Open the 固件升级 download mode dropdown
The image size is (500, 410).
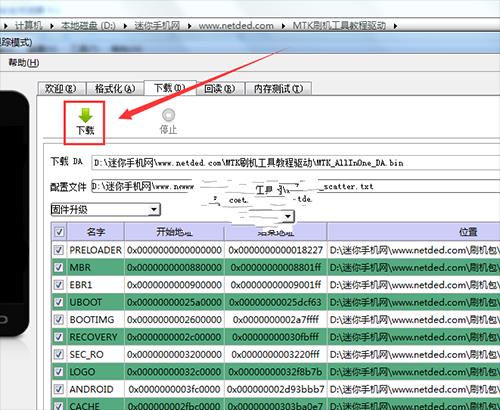coord(105,210)
